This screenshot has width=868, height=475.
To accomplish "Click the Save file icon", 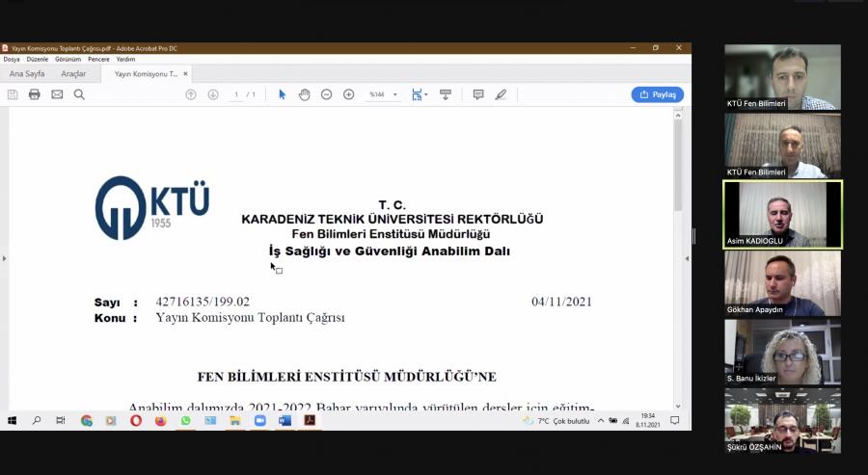I will click(13, 94).
